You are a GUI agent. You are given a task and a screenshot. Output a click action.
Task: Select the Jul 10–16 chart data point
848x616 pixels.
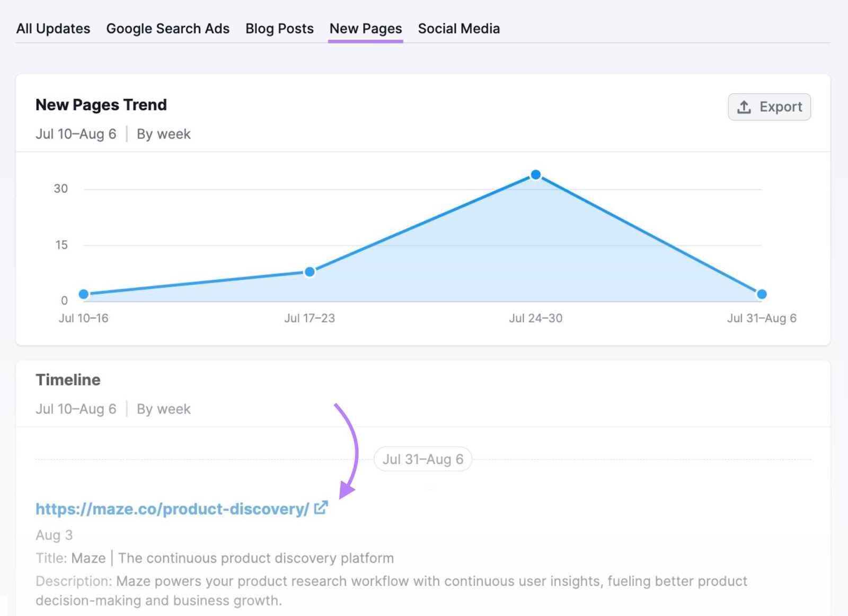pos(84,294)
